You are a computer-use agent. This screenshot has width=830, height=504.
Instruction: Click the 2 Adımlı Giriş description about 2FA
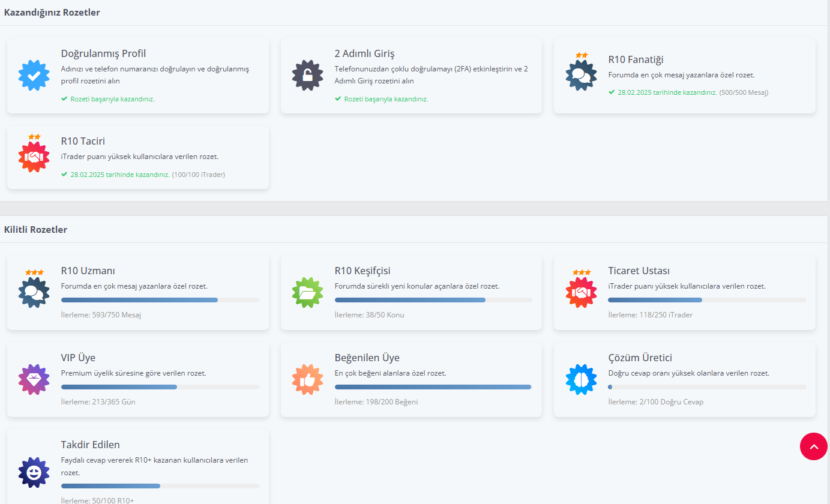point(432,75)
